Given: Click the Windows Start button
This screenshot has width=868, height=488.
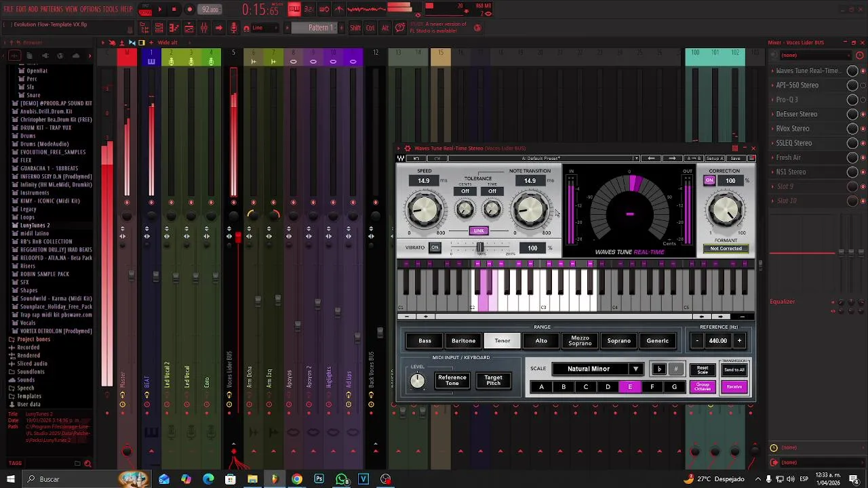Looking at the screenshot, I should [x=10, y=479].
